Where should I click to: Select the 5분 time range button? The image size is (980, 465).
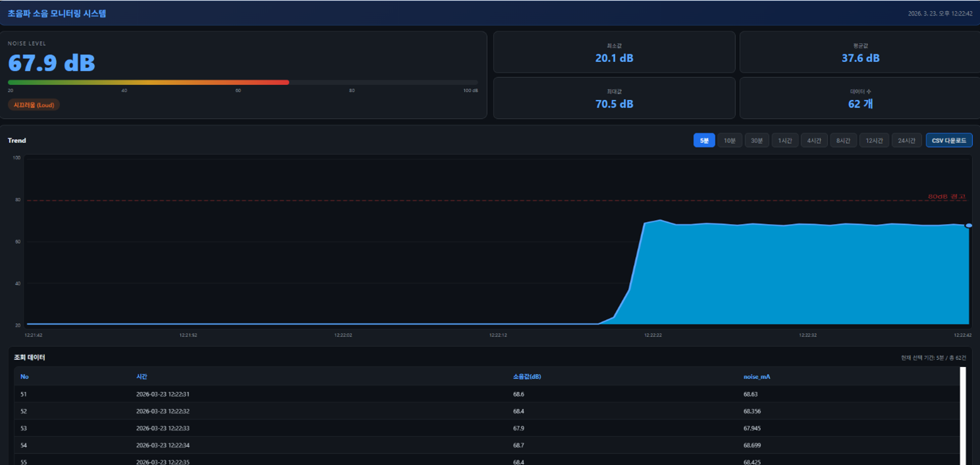[704, 141]
